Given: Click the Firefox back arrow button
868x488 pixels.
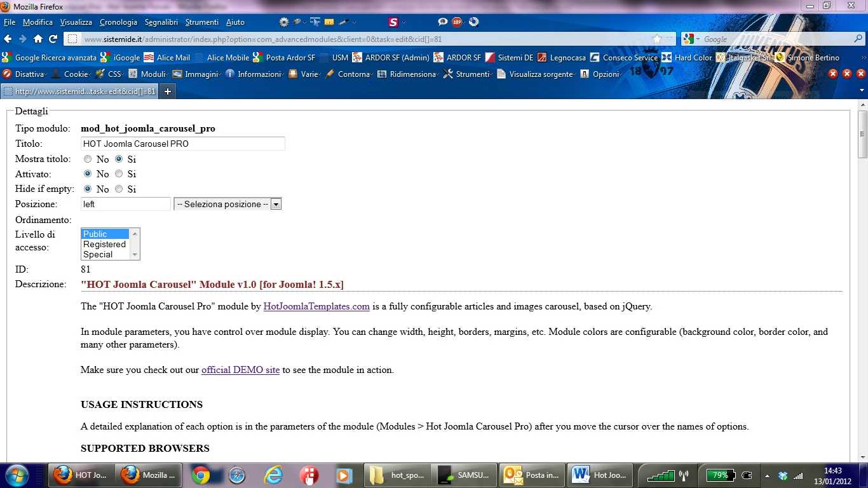Looking at the screenshot, I should pyautogui.click(x=8, y=39).
